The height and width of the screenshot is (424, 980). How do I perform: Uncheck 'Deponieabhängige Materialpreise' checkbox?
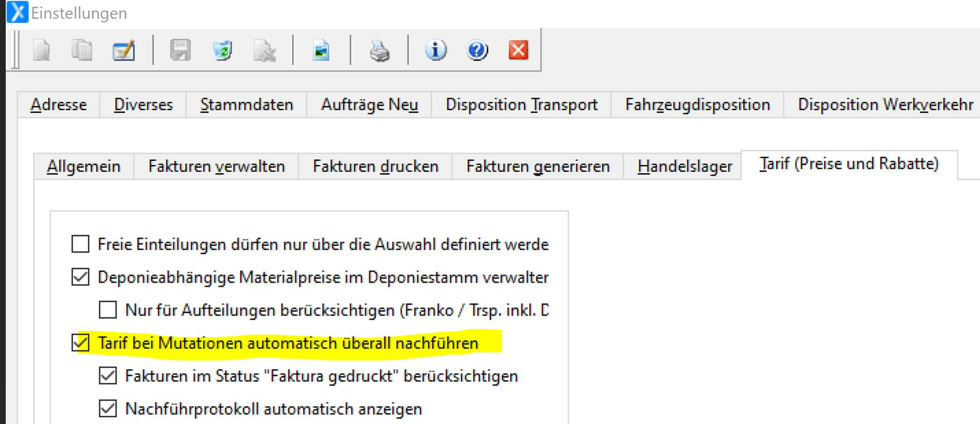[x=80, y=277]
